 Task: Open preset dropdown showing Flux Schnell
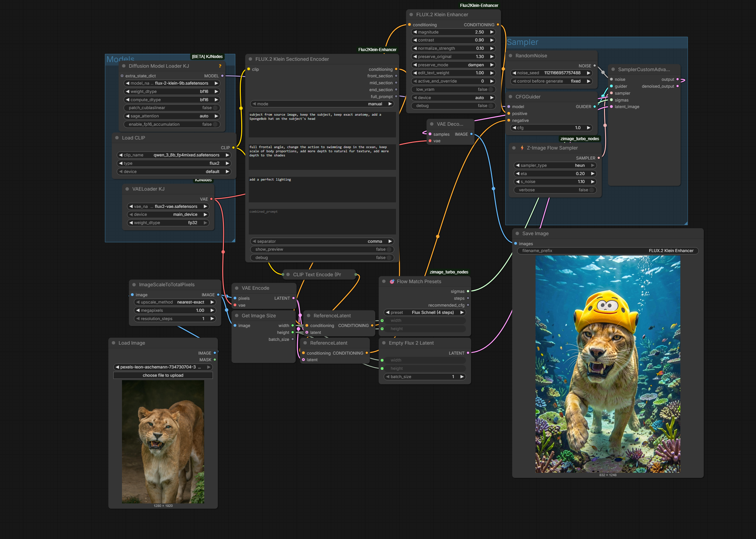point(425,312)
